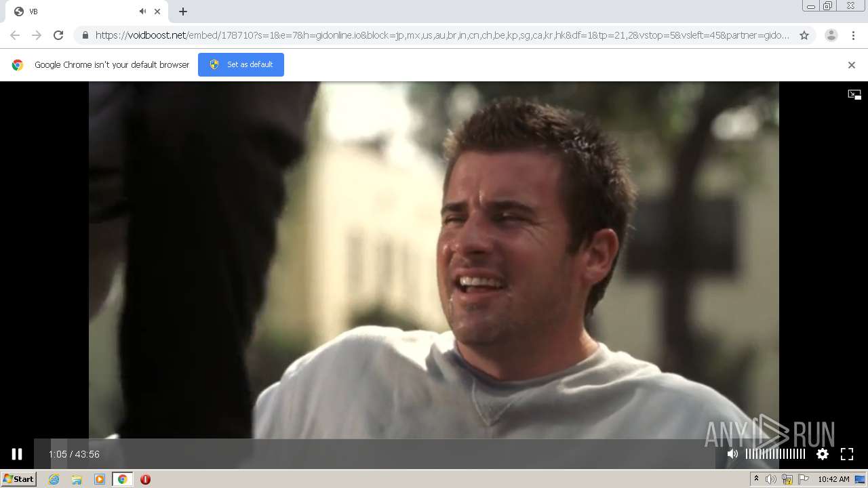This screenshot has width=868, height=488.
Task: Dismiss the default browser notification bar
Action: click(852, 65)
